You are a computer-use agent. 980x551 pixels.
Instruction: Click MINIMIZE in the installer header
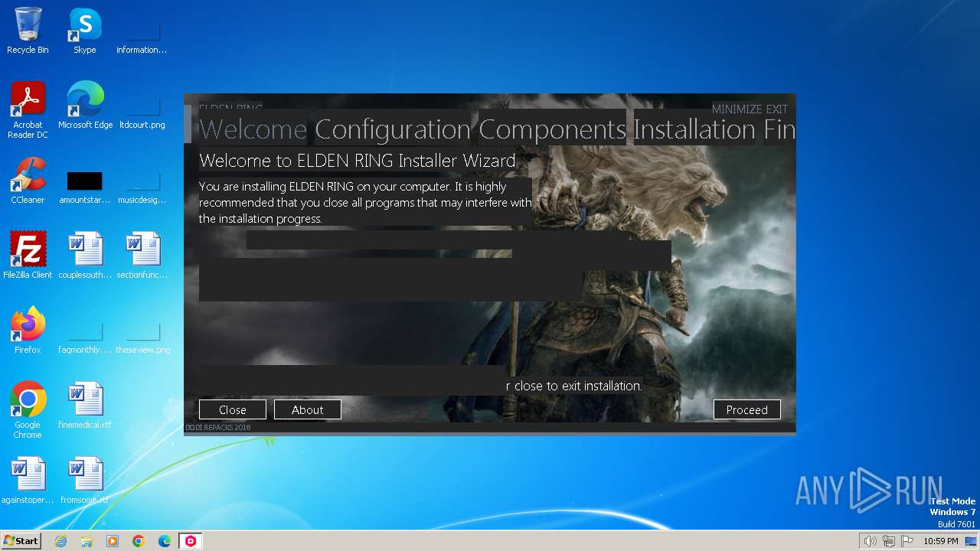click(737, 109)
